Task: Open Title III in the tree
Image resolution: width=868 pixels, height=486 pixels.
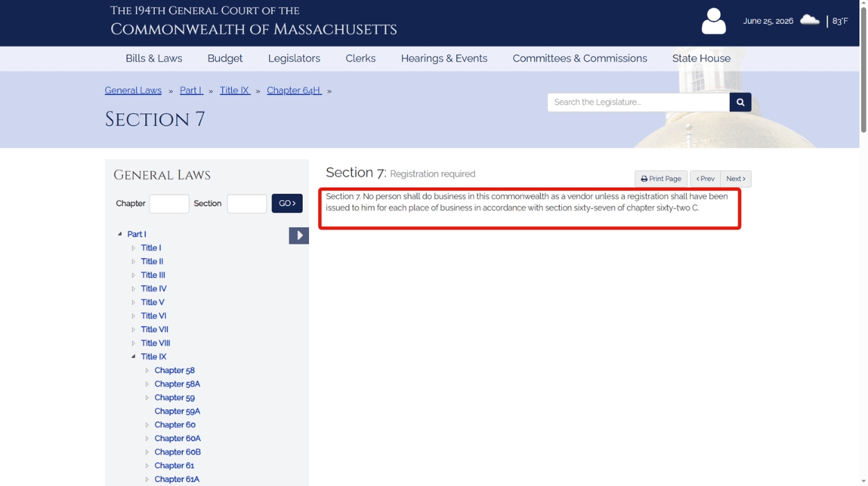Action: [153, 275]
